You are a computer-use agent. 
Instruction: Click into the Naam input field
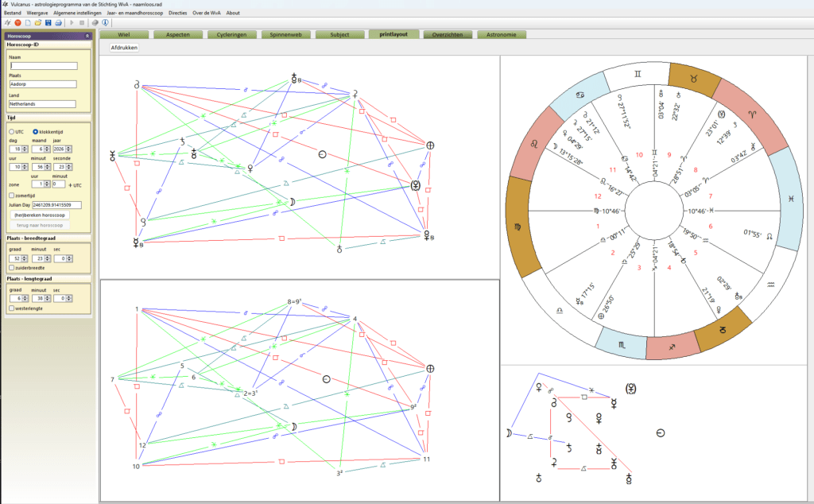(x=45, y=66)
